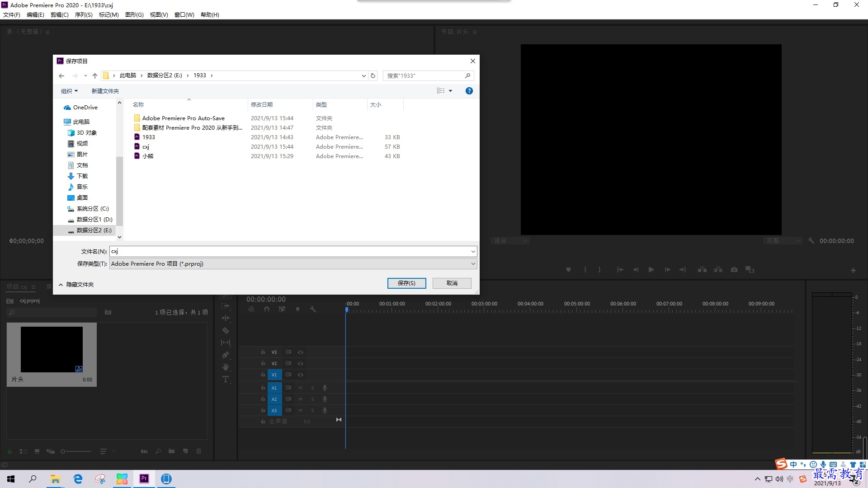Toggle linked selection icon in timeline
The image size is (868, 488).
(282, 309)
